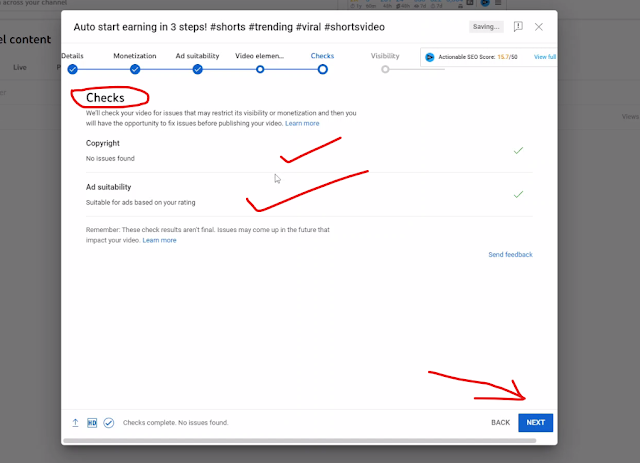Click the video title text in header

pos(229,27)
